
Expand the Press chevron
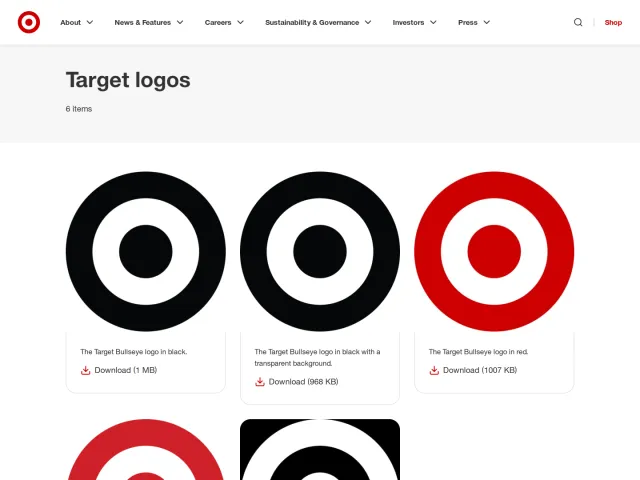487,22
